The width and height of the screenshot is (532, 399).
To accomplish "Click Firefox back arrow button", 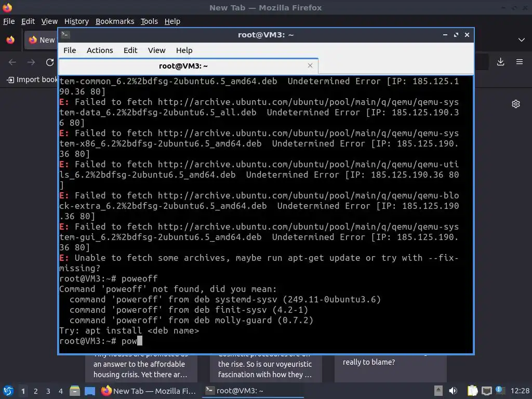I will [12, 62].
